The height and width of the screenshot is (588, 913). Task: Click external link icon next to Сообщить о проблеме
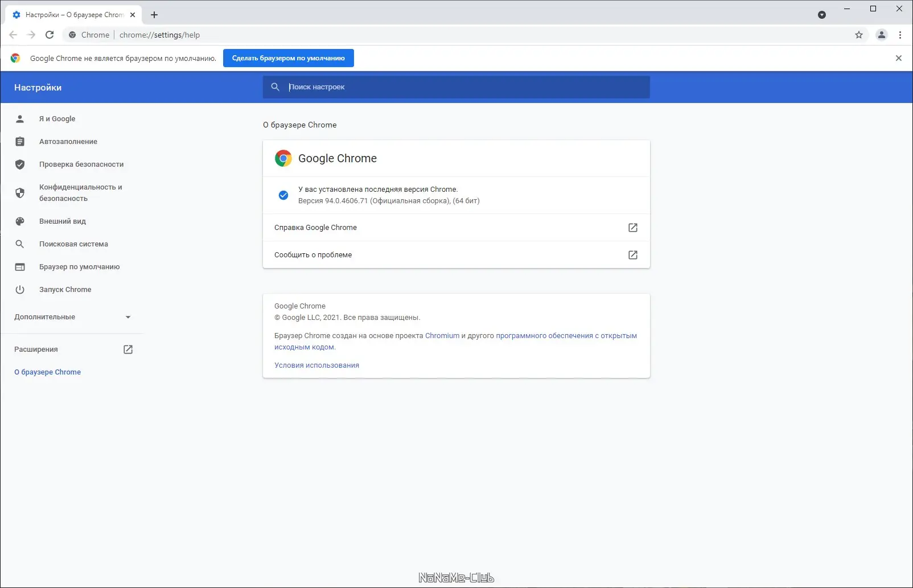point(632,255)
